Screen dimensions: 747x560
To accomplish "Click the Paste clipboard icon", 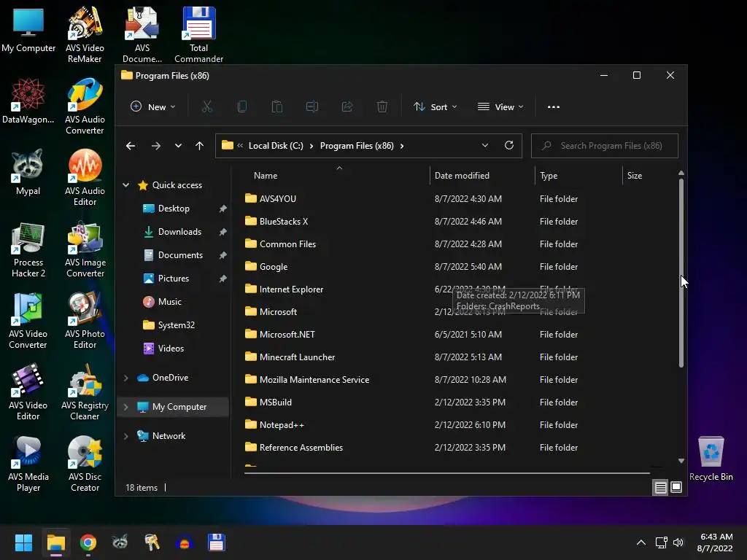I will (276, 106).
